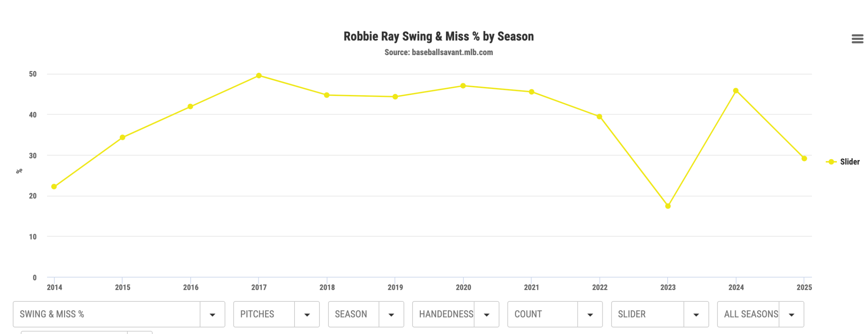
Task: Click the 2024 data point marker
Action: click(736, 91)
